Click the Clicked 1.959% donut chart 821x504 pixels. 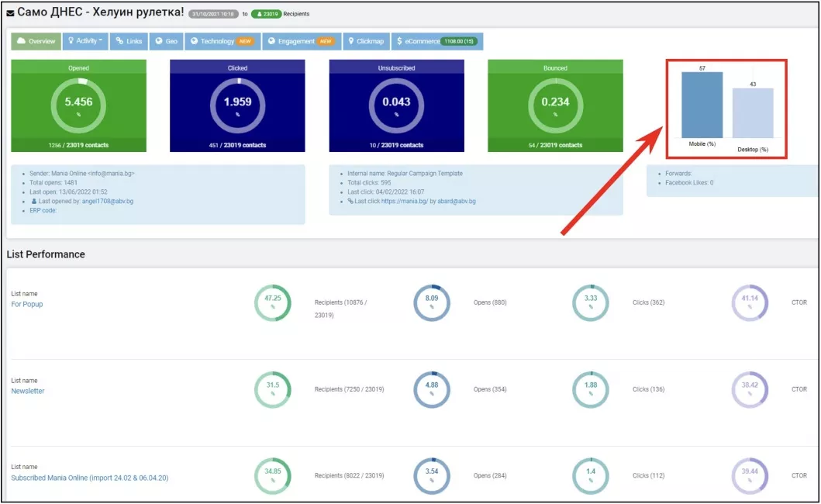click(238, 105)
